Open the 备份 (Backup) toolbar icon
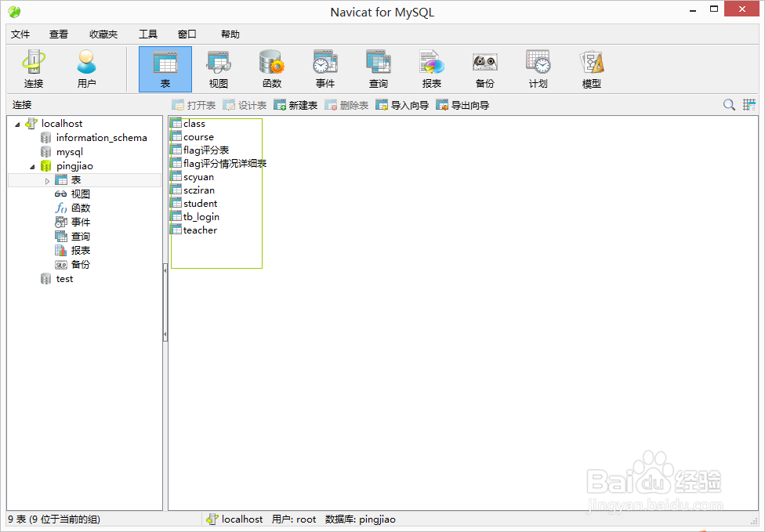The width and height of the screenshot is (765, 532). [x=485, y=69]
